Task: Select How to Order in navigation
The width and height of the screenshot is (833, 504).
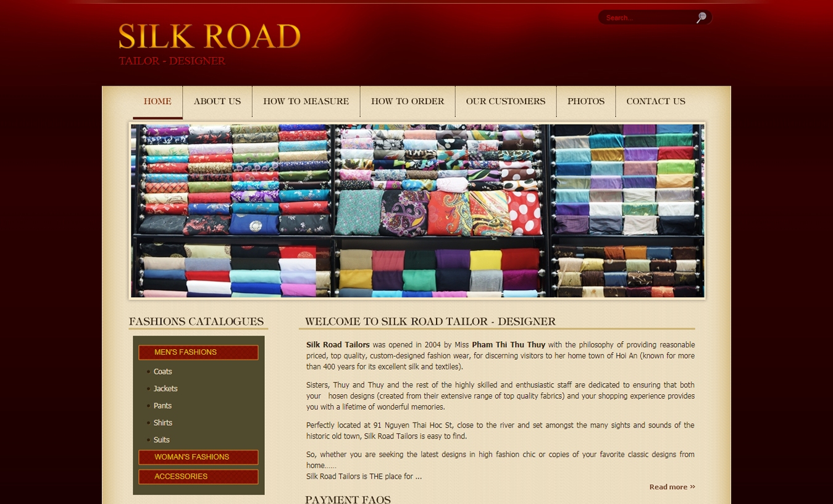Action: [407, 102]
